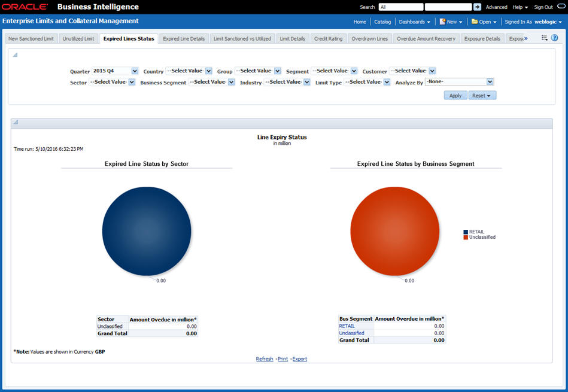
Task: Select the Expired Lines Status tab
Action: (129, 39)
